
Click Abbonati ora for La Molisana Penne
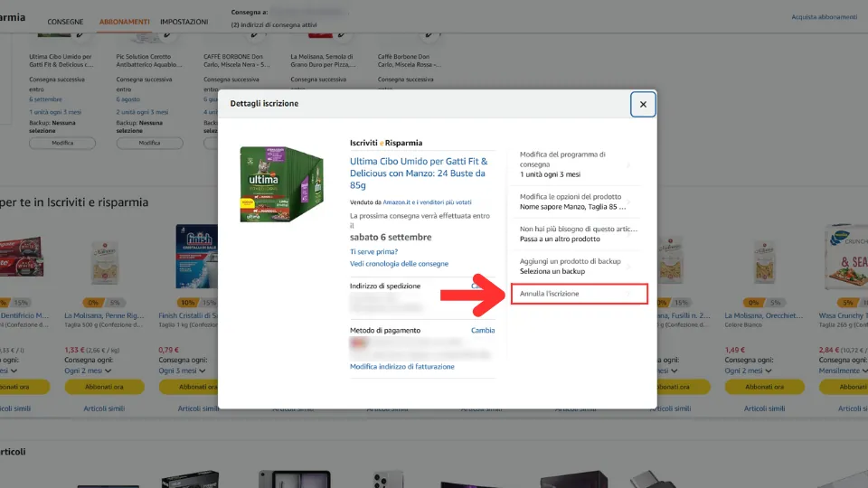click(x=104, y=387)
